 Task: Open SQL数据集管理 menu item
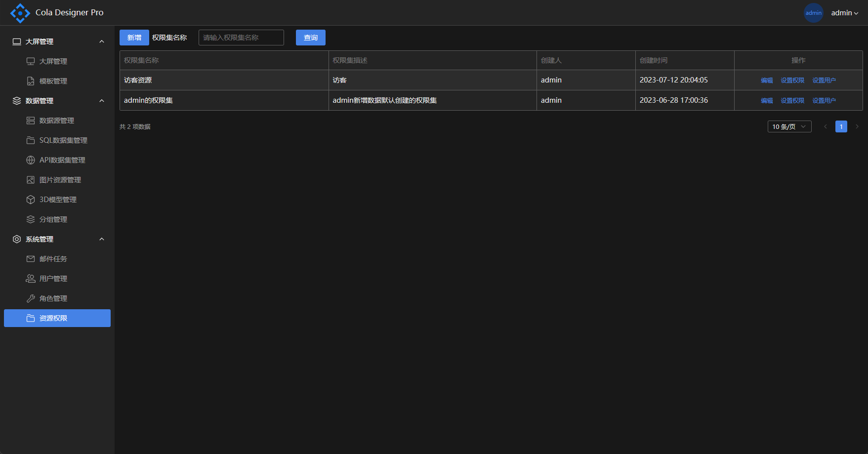tap(63, 140)
